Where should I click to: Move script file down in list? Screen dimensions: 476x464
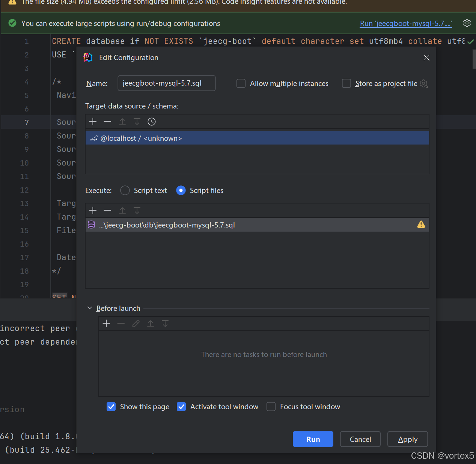click(x=137, y=211)
